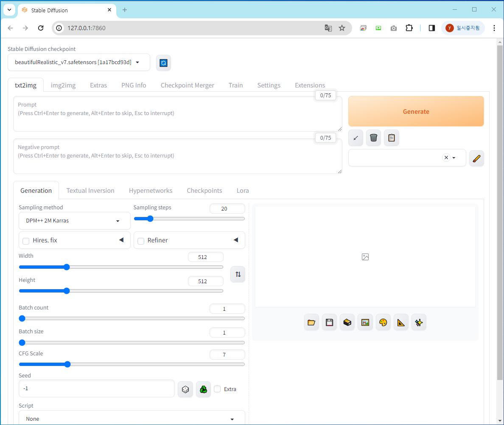
Task: Click the Batch size slider handle
Action: coord(22,343)
